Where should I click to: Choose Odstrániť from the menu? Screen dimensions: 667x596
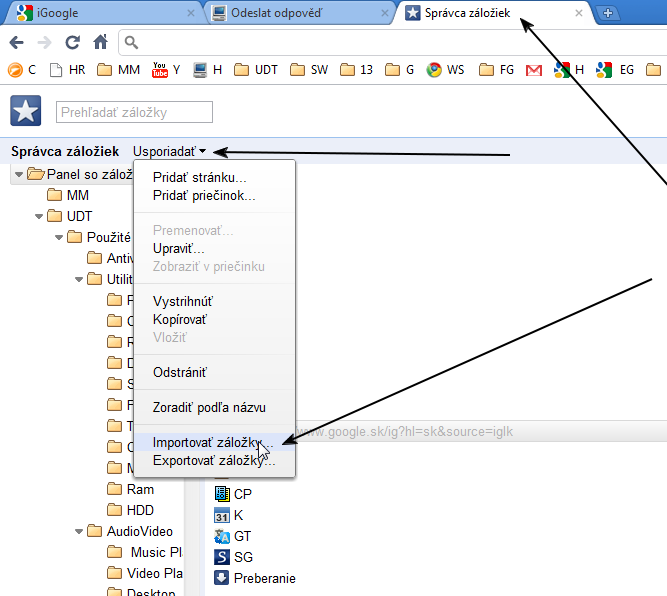[x=214, y=373]
